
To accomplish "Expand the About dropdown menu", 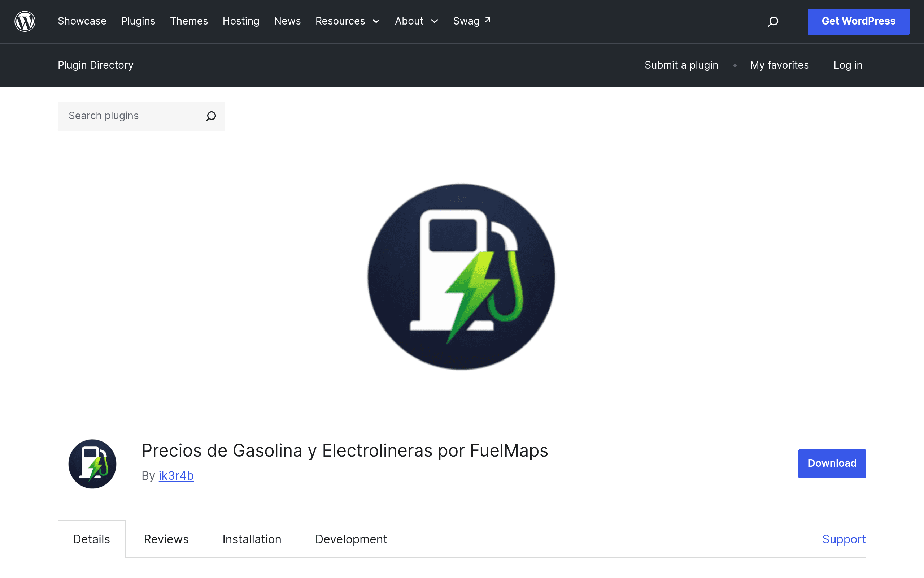I will (x=417, y=21).
